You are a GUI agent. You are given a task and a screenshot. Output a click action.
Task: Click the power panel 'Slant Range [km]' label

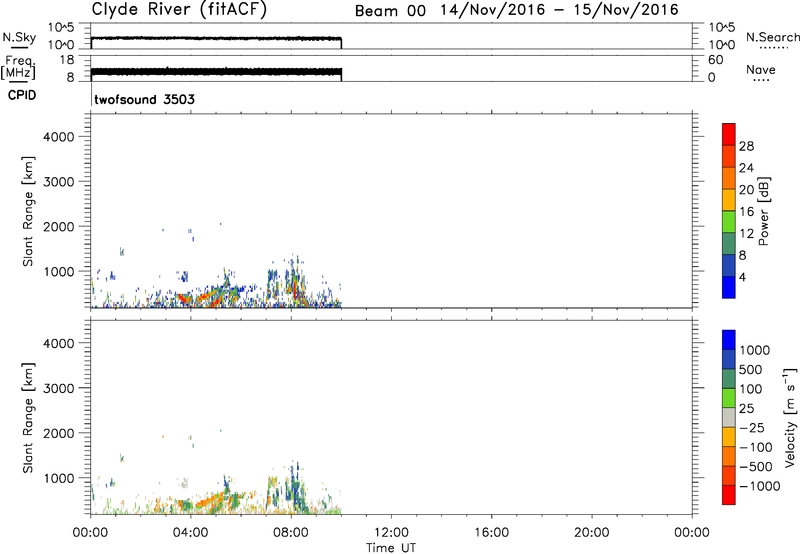(x=28, y=211)
